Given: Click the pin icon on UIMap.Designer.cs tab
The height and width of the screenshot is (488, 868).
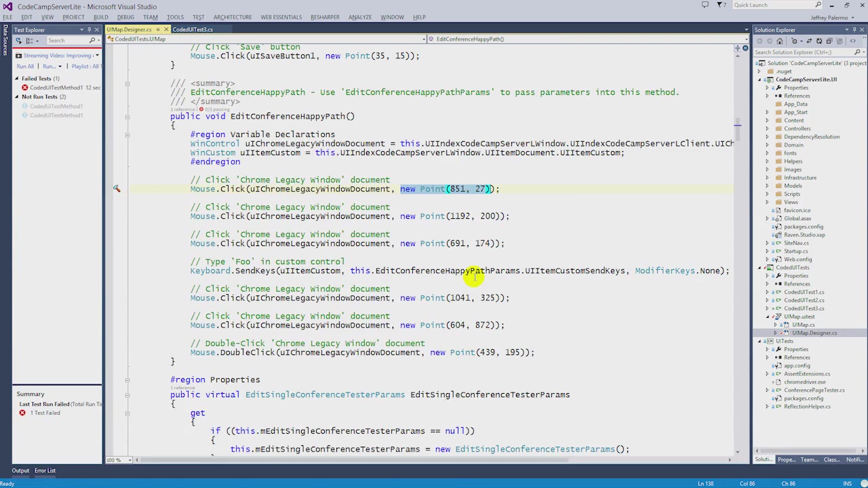Looking at the screenshot, I should pyautogui.click(x=158, y=30).
